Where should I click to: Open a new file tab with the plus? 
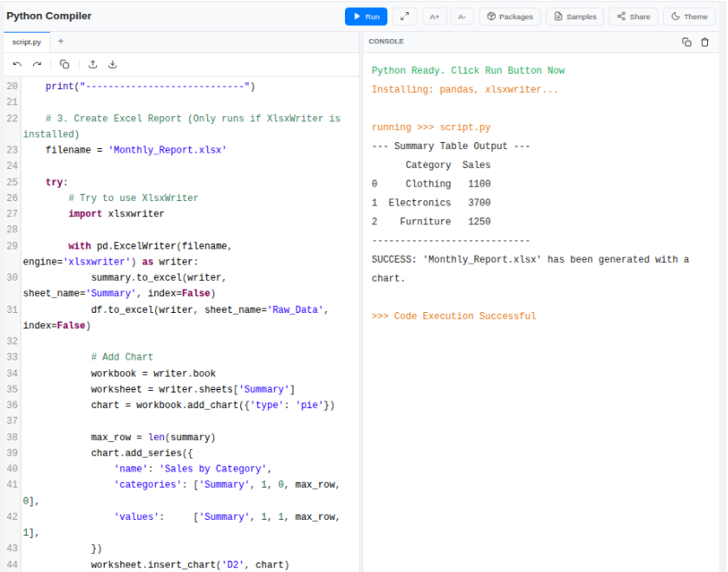(x=59, y=41)
